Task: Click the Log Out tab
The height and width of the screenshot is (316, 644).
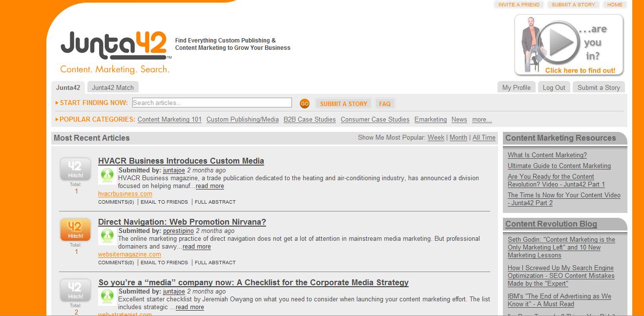Action: 554,87
